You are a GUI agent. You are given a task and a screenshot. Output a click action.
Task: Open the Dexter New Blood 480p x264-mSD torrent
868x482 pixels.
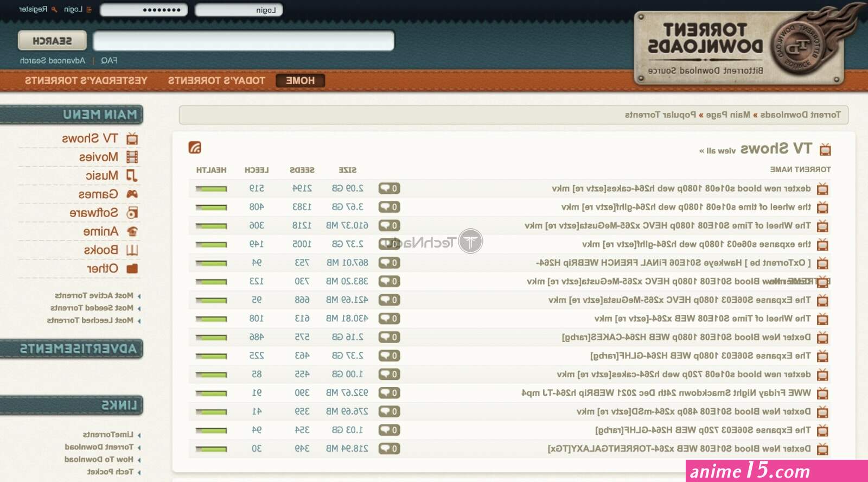tap(694, 411)
